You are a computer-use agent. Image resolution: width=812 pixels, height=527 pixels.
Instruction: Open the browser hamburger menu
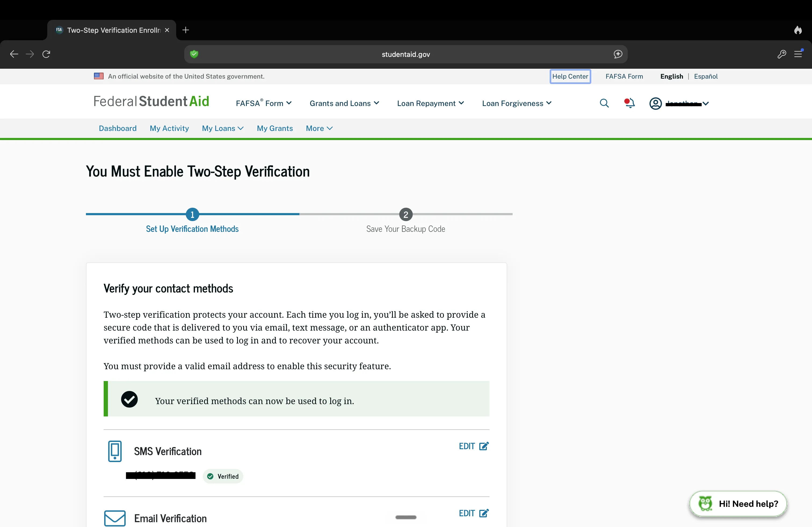[x=798, y=54]
